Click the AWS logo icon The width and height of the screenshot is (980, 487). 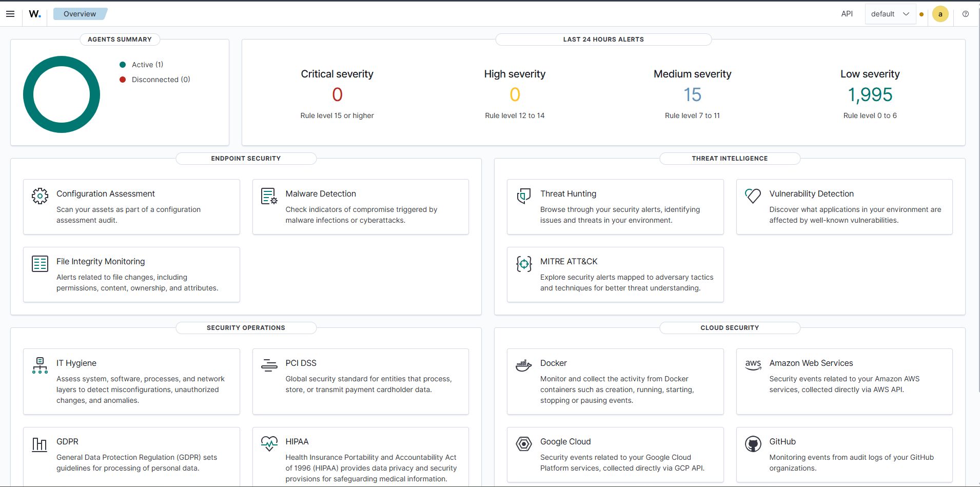753,365
